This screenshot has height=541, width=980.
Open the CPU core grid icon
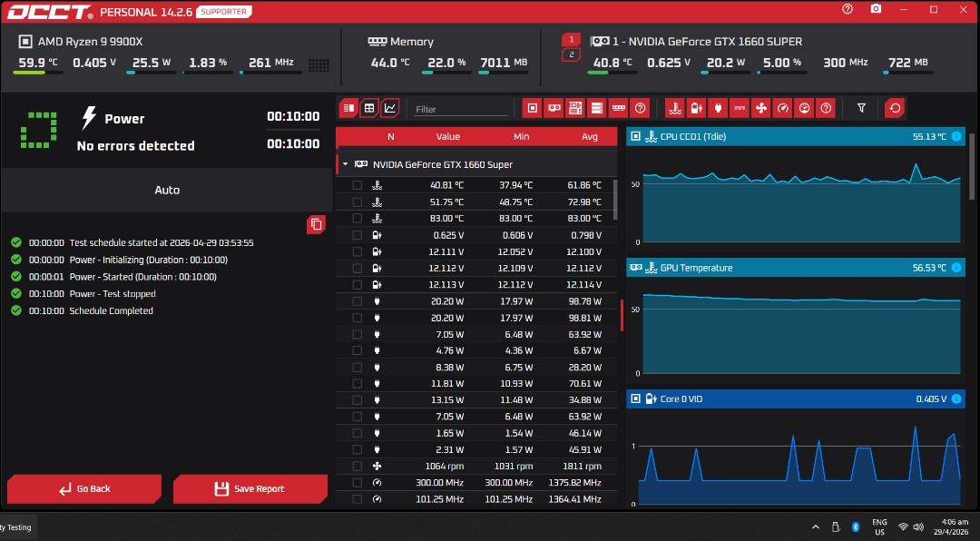tap(318, 64)
